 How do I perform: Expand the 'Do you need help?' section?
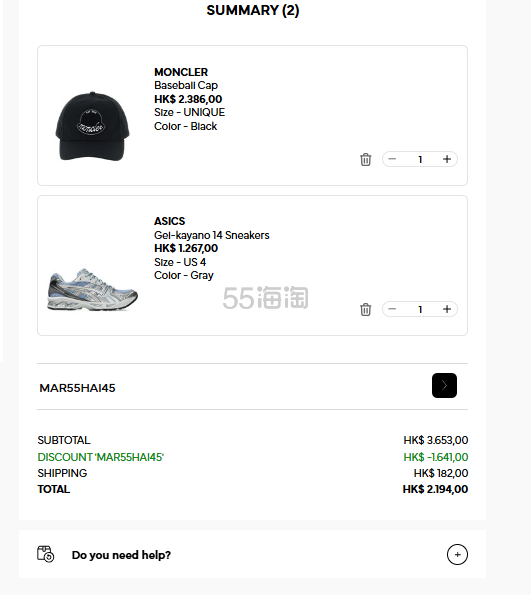pos(457,554)
